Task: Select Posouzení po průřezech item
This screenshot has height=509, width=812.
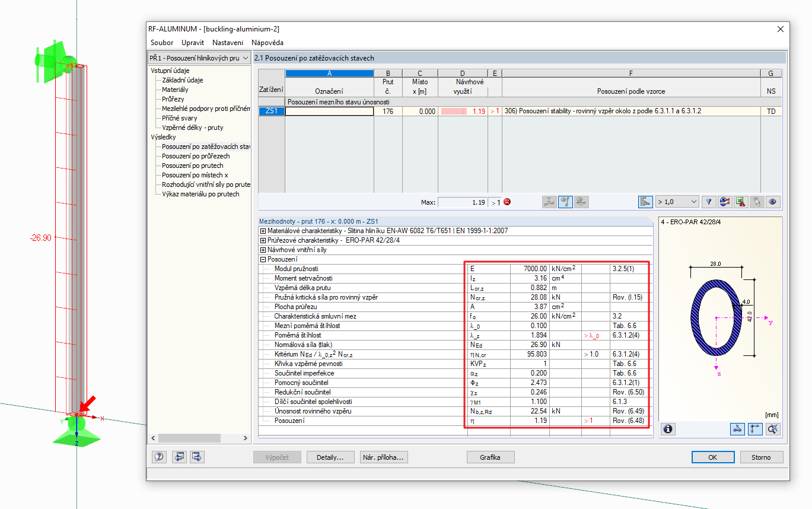Action: (196, 156)
